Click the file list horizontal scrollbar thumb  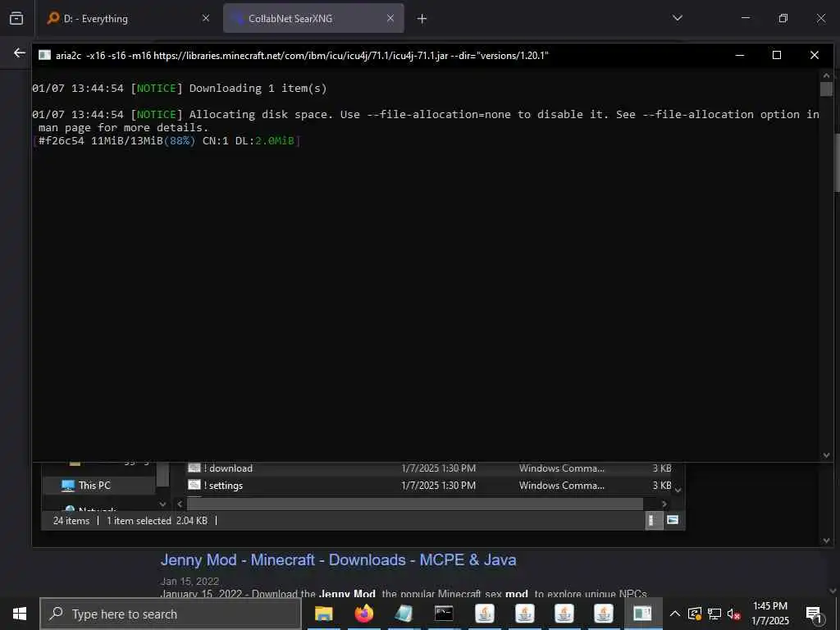pyautogui.click(x=414, y=504)
